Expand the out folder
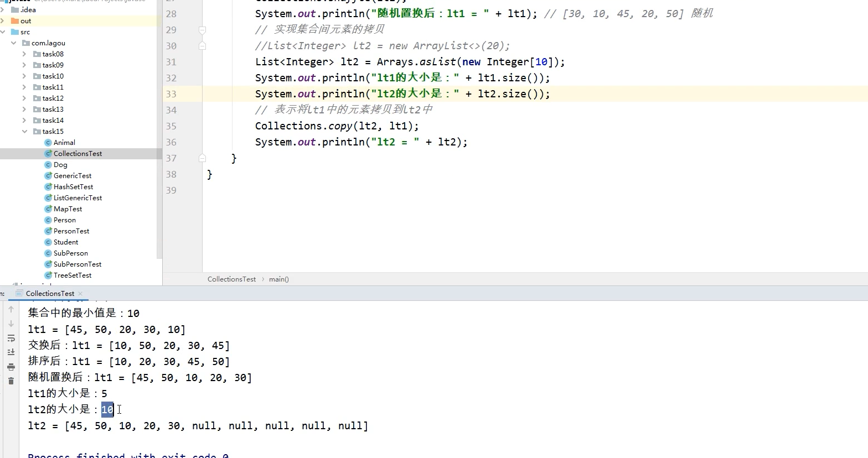 [3, 21]
